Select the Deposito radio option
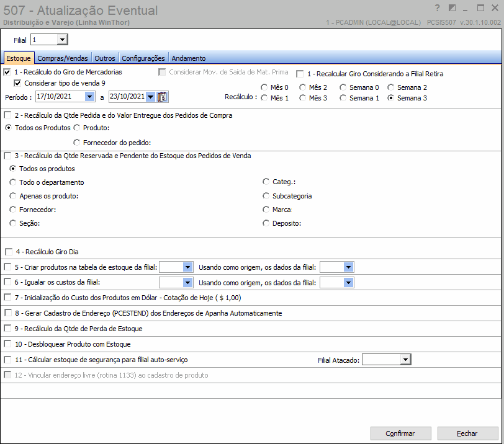The width and height of the screenshot is (504, 444). (x=266, y=223)
